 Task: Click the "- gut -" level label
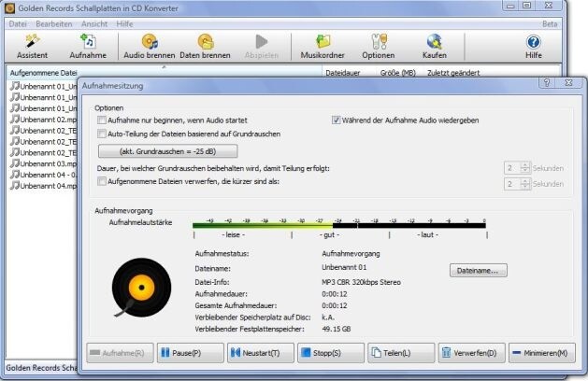click(x=329, y=235)
